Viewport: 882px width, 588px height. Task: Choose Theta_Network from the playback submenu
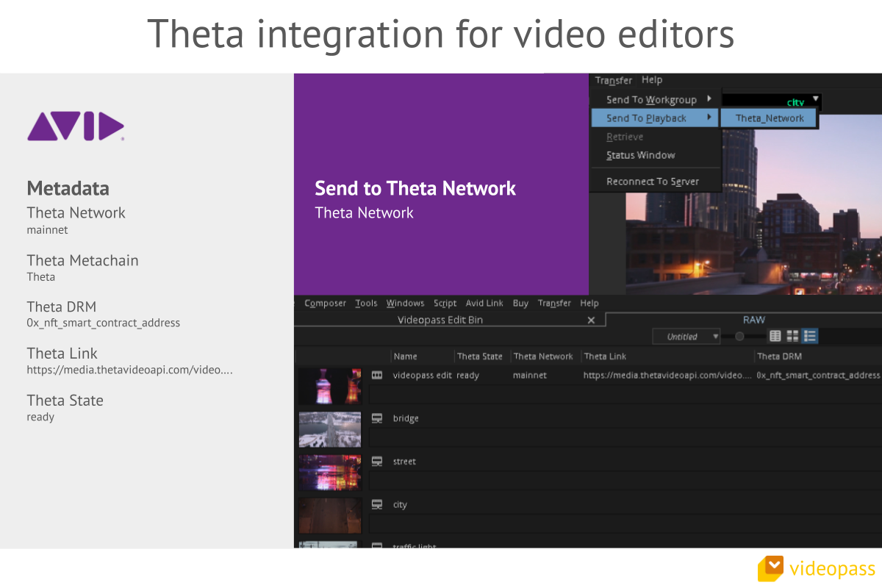(x=769, y=118)
